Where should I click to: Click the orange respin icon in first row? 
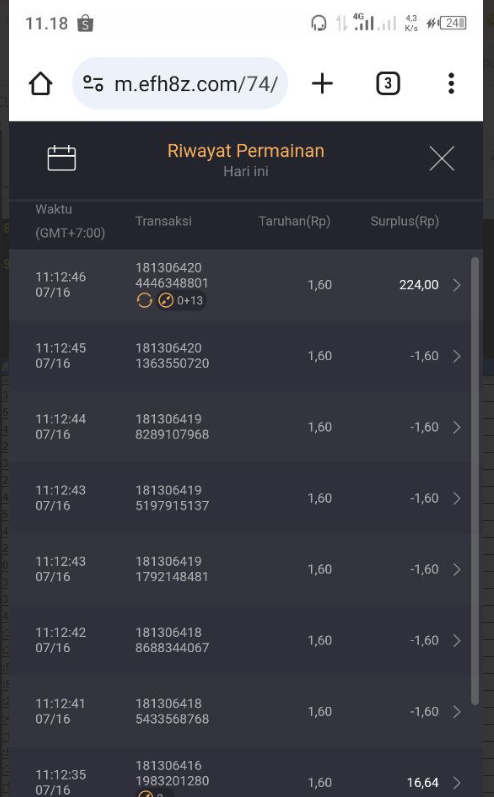click(x=144, y=301)
